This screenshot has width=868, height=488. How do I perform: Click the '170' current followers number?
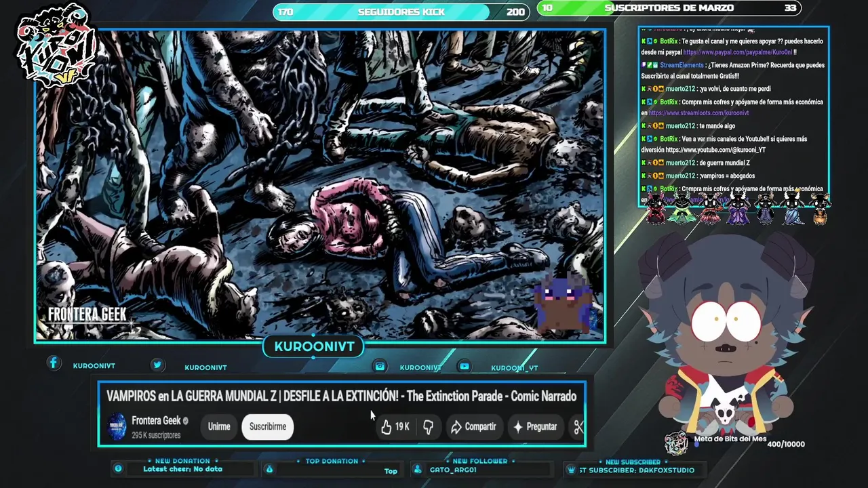coord(285,12)
